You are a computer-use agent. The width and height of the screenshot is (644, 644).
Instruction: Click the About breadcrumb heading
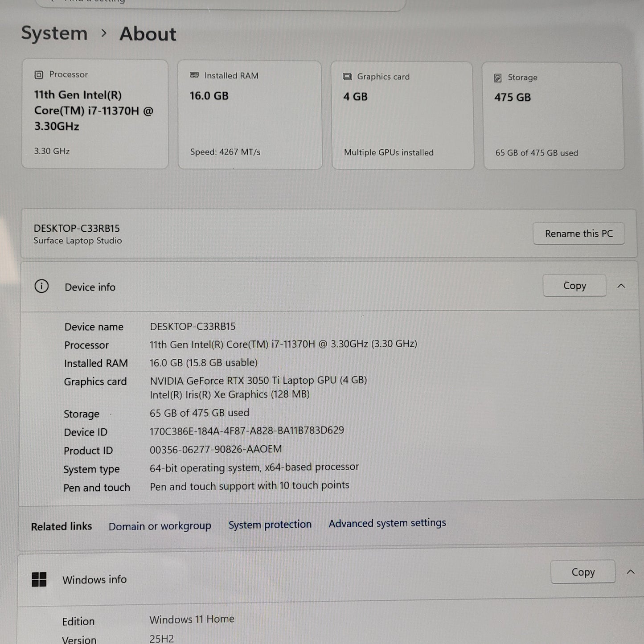click(148, 34)
